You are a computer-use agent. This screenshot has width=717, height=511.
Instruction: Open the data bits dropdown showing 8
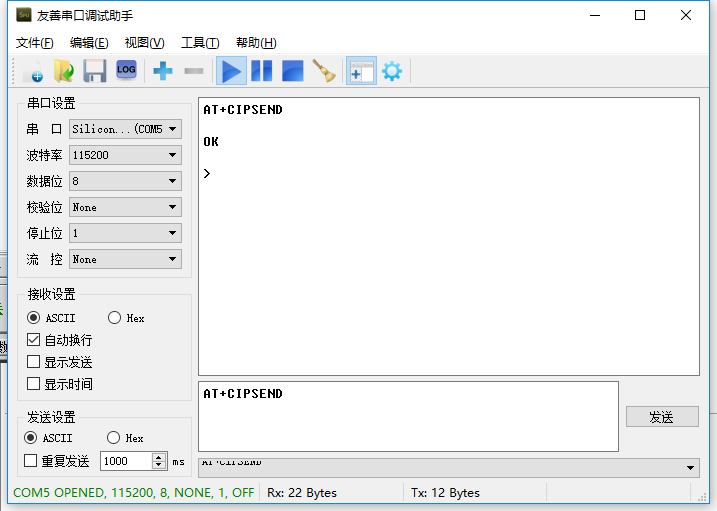pyautogui.click(x=125, y=181)
